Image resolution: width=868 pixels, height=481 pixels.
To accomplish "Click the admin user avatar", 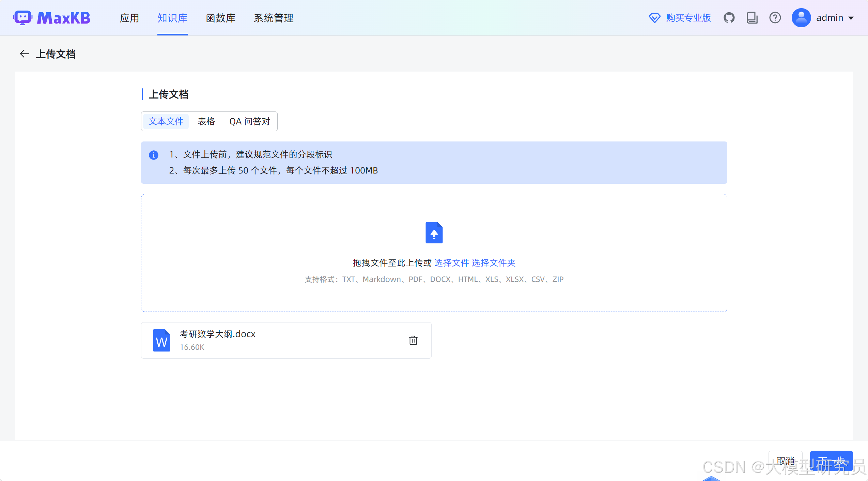I will coord(801,18).
